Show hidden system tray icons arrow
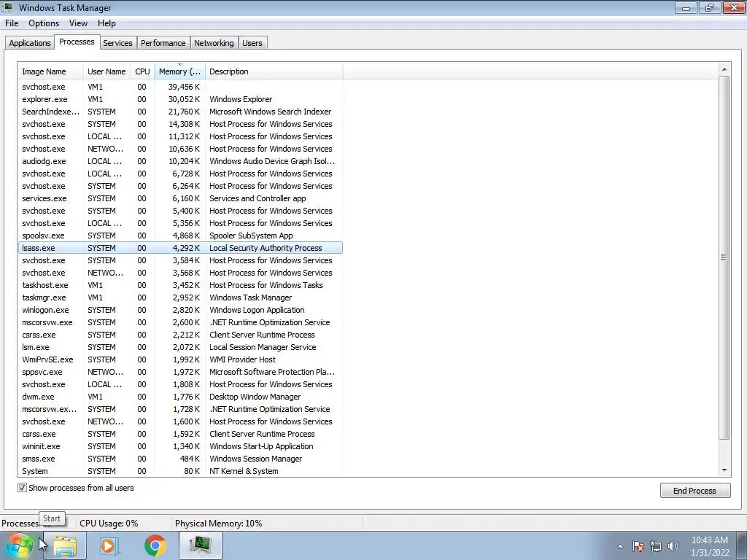The image size is (747, 560). point(620,546)
